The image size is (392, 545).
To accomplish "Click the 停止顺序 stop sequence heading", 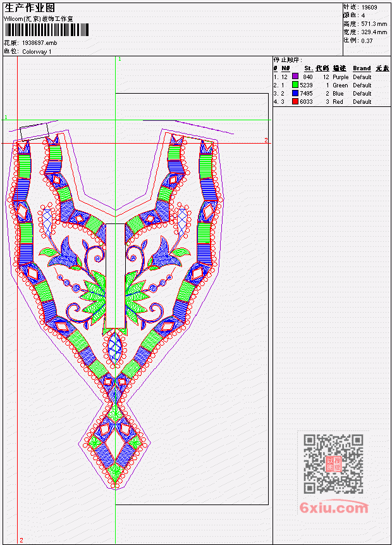I will point(288,60).
